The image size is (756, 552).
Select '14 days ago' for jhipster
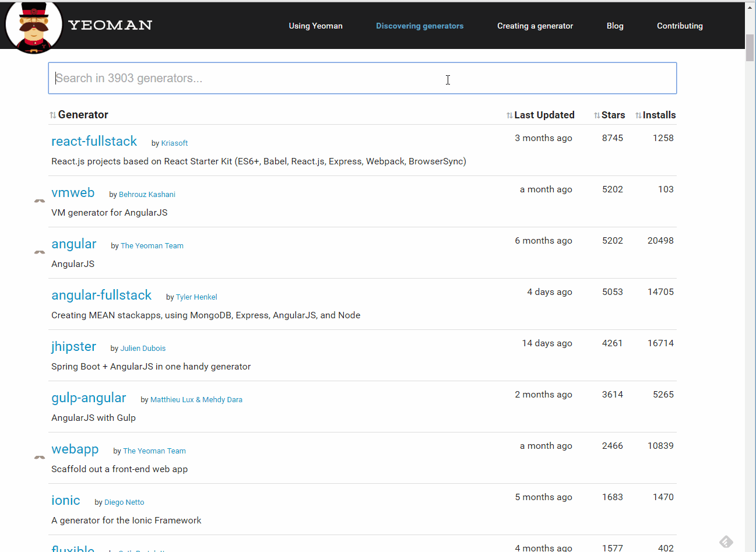(547, 343)
